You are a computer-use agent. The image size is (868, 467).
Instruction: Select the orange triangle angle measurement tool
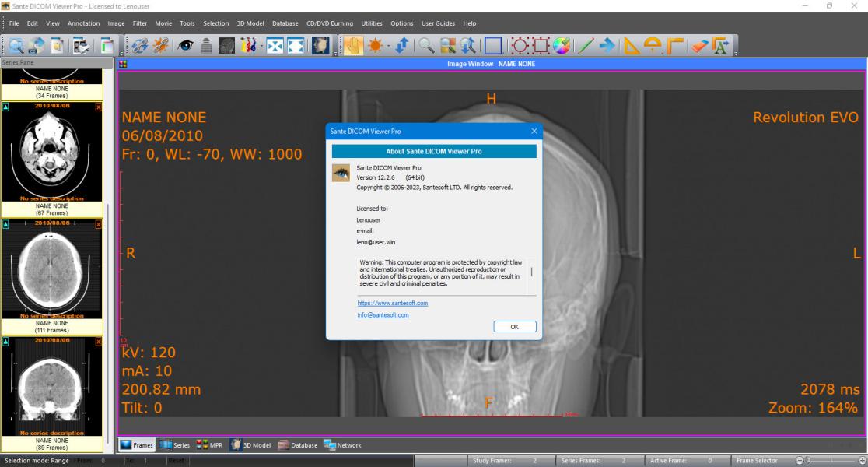631,46
